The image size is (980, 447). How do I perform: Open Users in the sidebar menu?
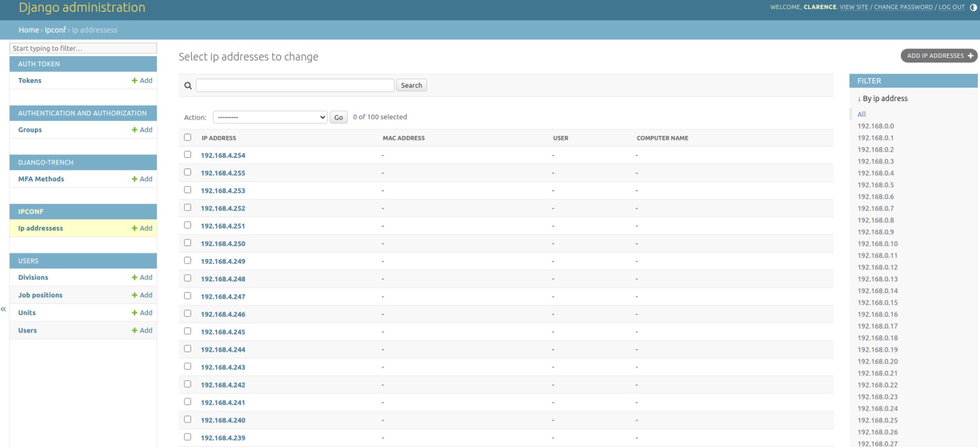[x=28, y=330]
